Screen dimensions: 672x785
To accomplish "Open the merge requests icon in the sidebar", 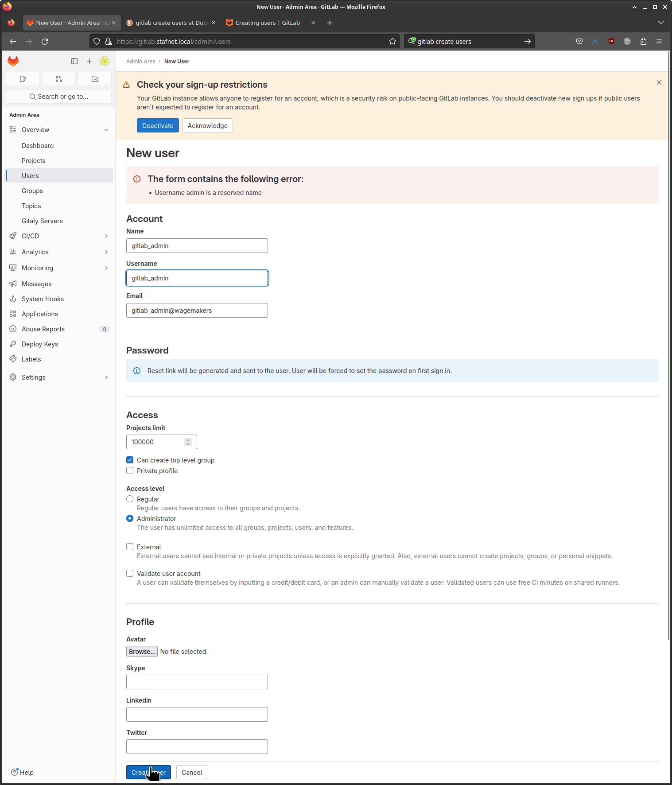I will [59, 79].
